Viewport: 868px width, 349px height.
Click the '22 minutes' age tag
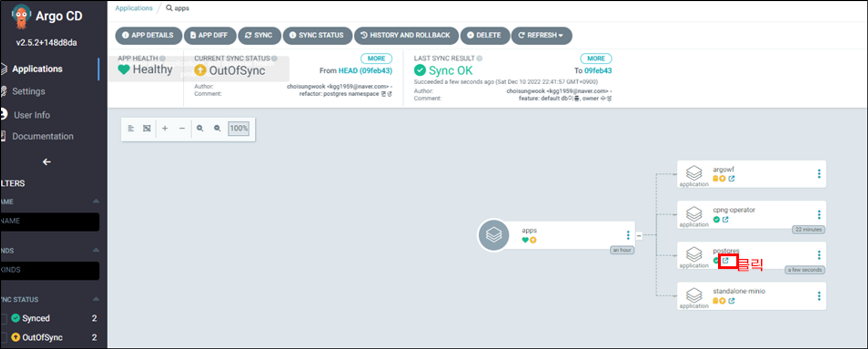809,229
